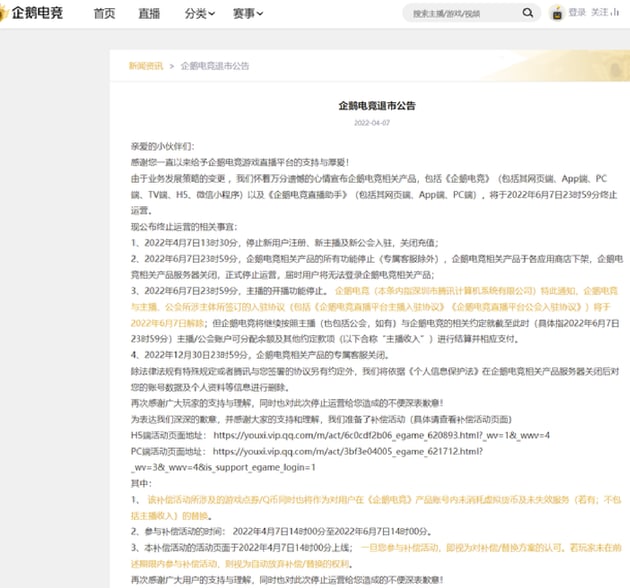630x588 pixels.
Task: Open the 直播 nav item
Action: coord(149,14)
